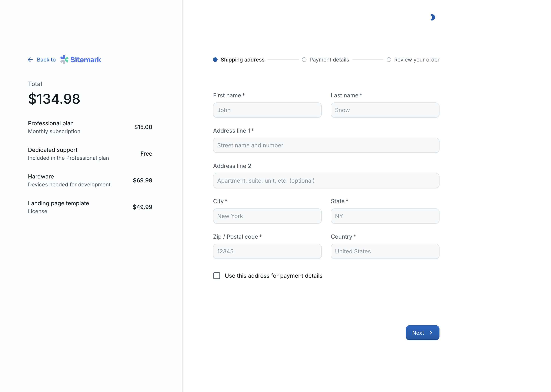The image size is (551, 392).
Task: Click the Country input field
Action: coord(385,251)
